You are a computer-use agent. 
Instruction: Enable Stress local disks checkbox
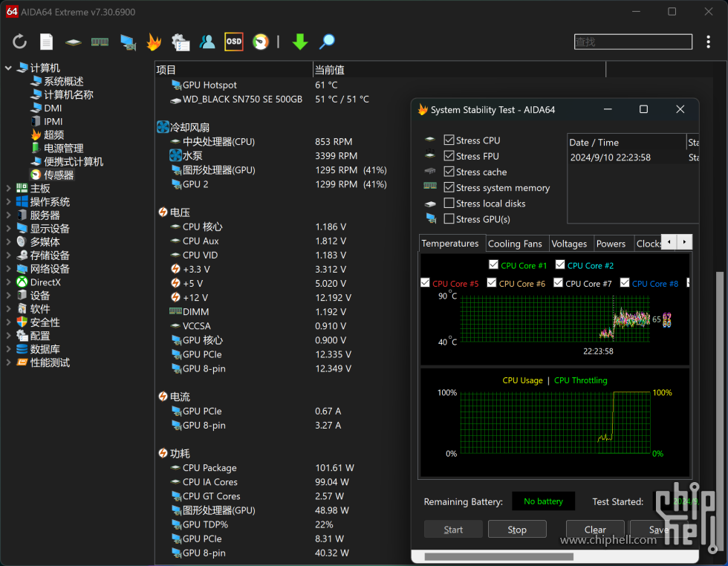tap(449, 204)
